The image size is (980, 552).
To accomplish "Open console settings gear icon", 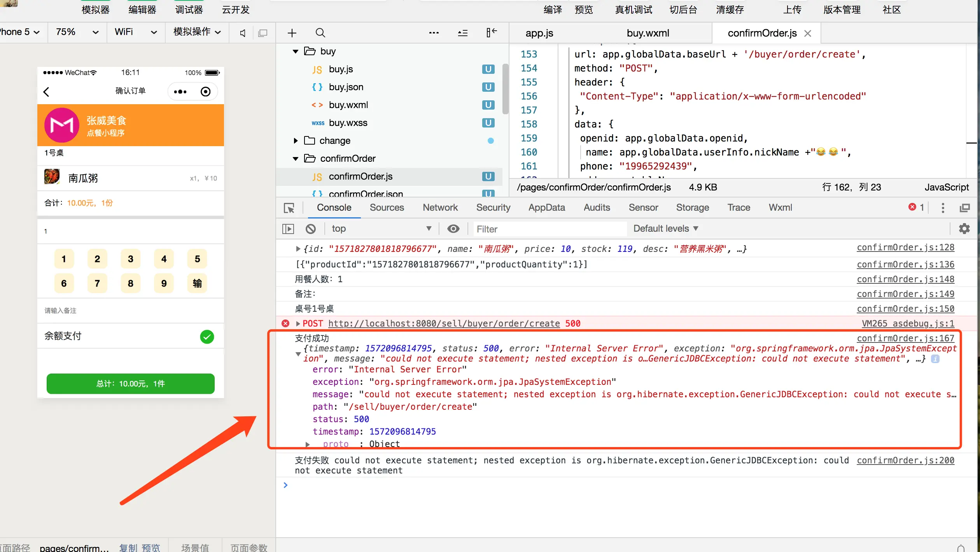I will [964, 229].
